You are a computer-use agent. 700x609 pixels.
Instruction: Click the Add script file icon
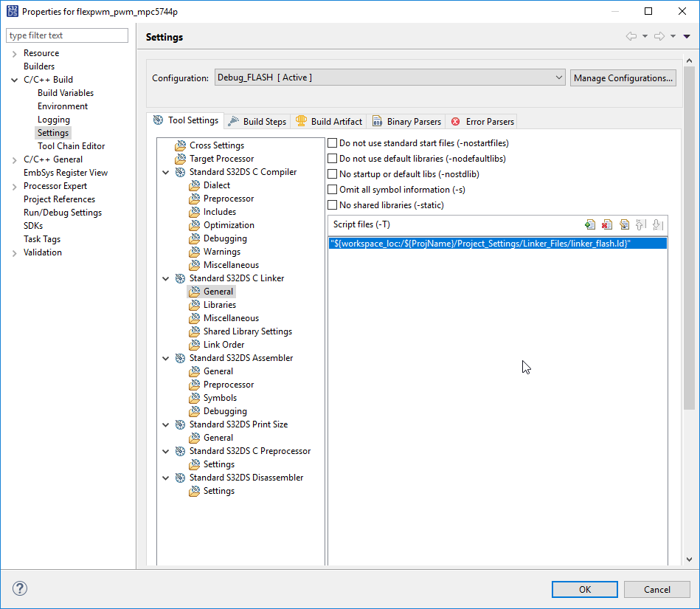tap(590, 224)
